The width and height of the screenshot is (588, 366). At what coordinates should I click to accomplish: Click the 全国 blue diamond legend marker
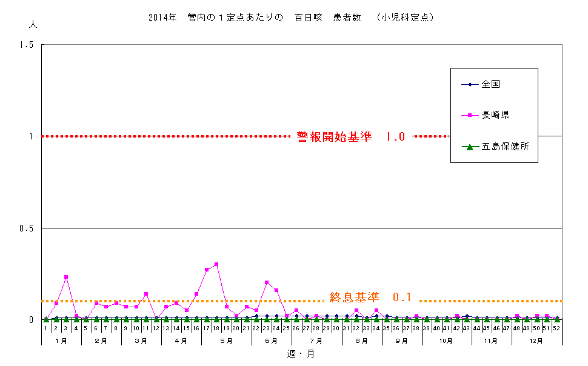tap(470, 84)
